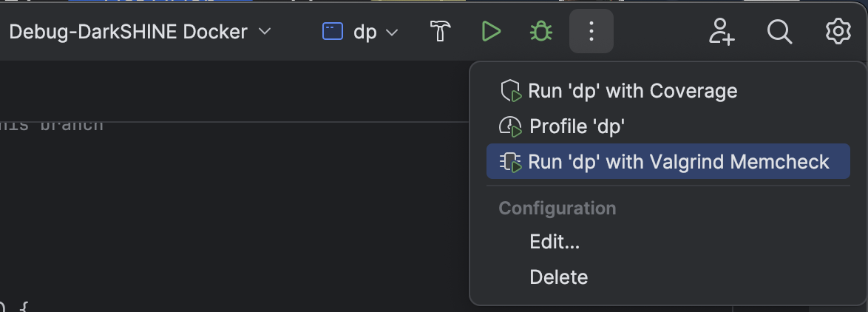Open Search Everywhere magnifier icon
Viewport: 868px width, 312px height.
pyautogui.click(x=779, y=32)
